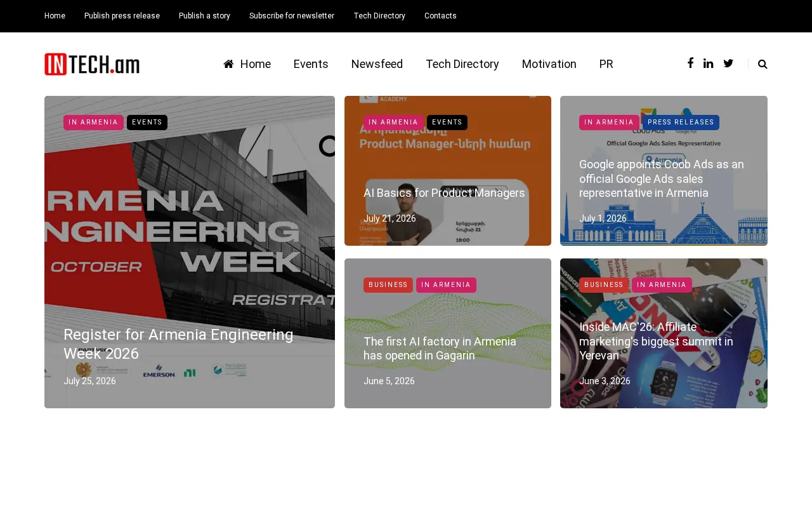Screen dimensions: 812x508
Task: Open first AI factory in Armenia article
Action: [440, 349]
